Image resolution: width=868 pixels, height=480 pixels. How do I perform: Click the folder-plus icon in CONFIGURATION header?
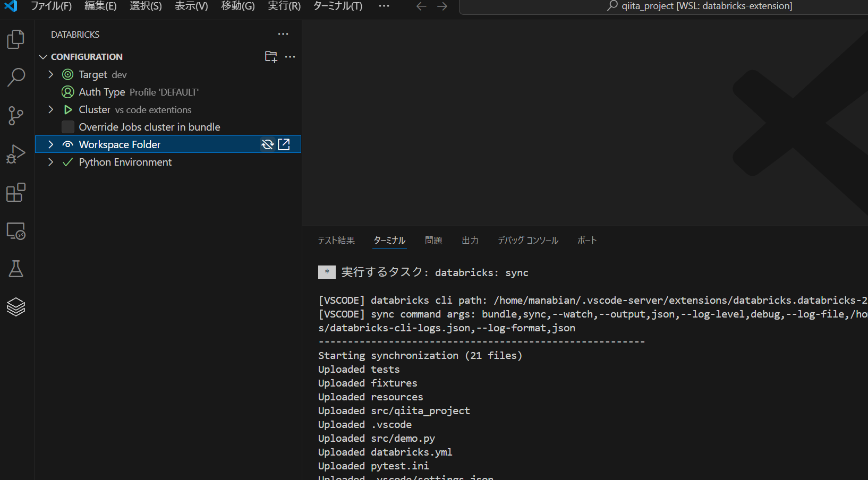[x=271, y=57]
